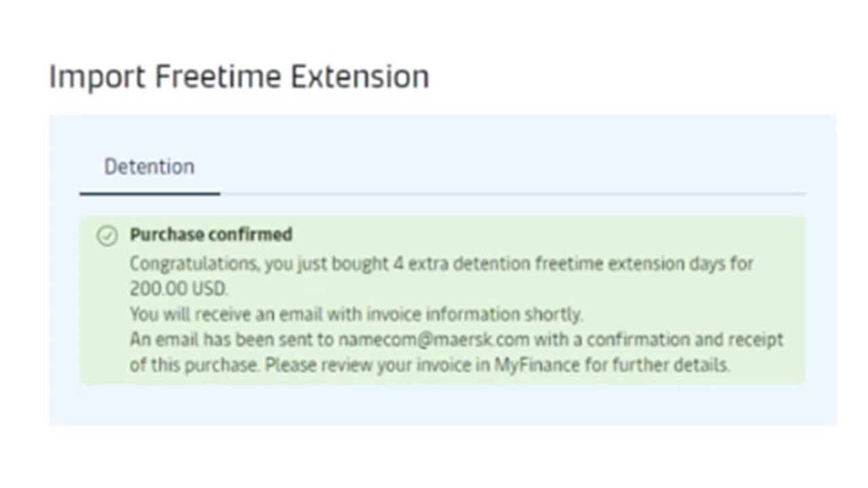Click the word Freetime in the title
The image size is (868, 488).
218,76
